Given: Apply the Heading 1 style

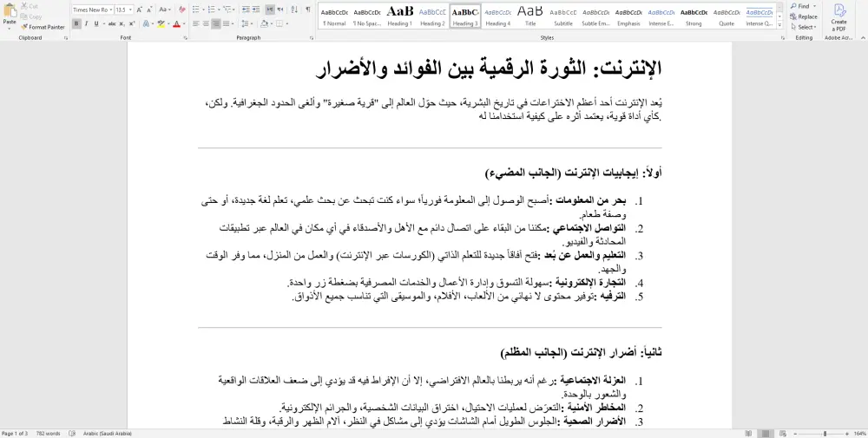Looking at the screenshot, I should point(399,16).
